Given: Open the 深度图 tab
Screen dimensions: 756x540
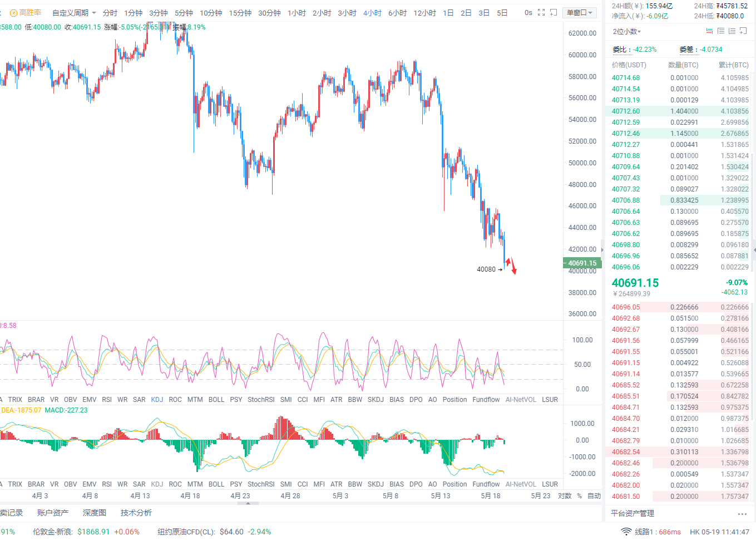Looking at the screenshot, I should pyautogui.click(x=95, y=513).
